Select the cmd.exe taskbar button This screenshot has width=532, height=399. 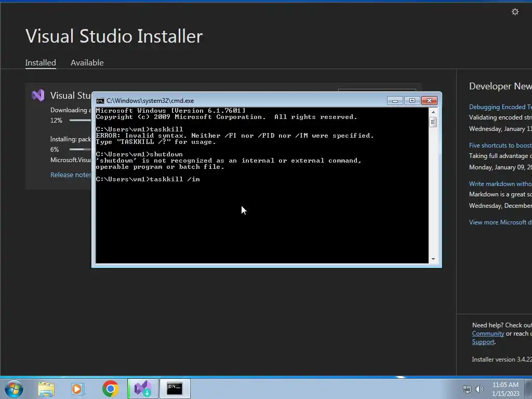coord(175,389)
